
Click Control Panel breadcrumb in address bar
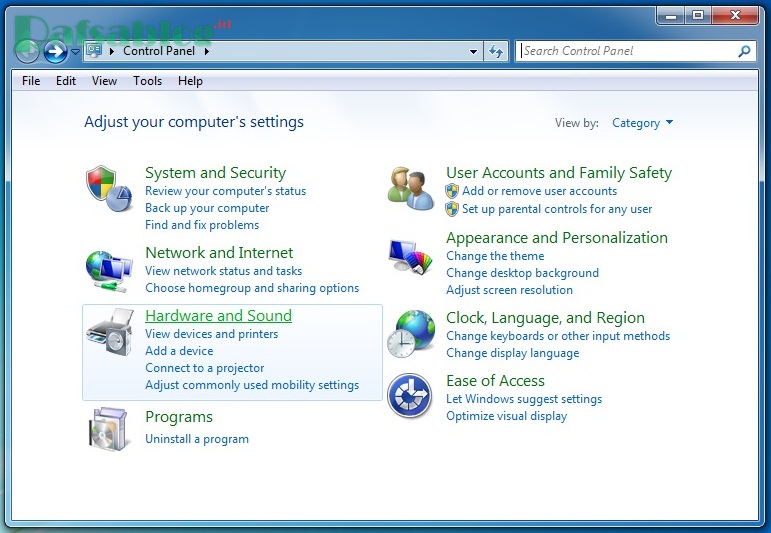coord(159,51)
